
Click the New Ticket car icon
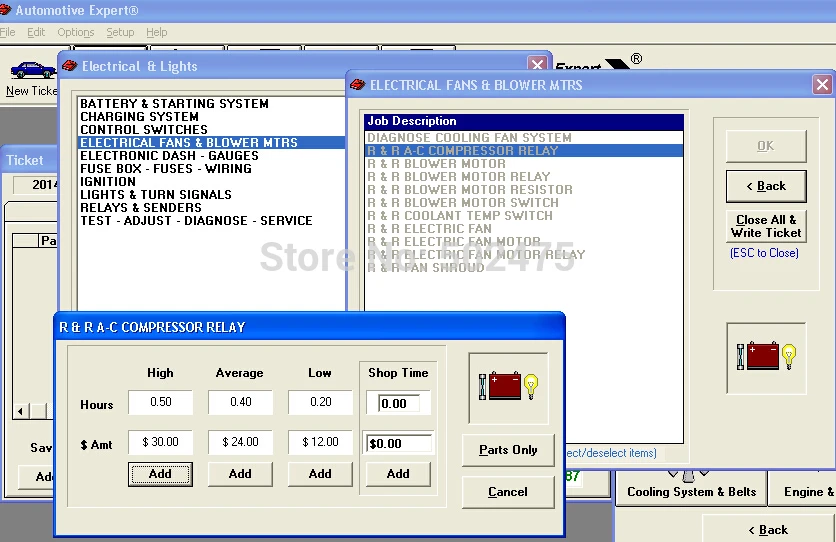pos(33,70)
